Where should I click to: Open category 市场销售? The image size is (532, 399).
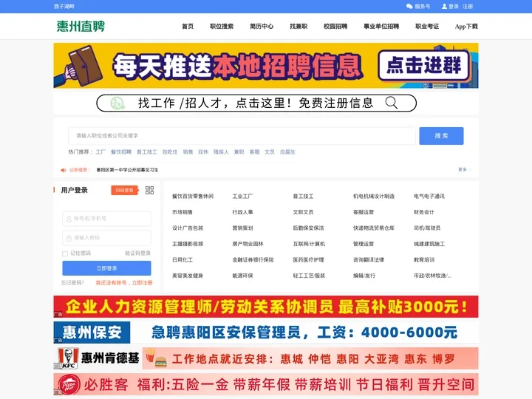[183, 212]
